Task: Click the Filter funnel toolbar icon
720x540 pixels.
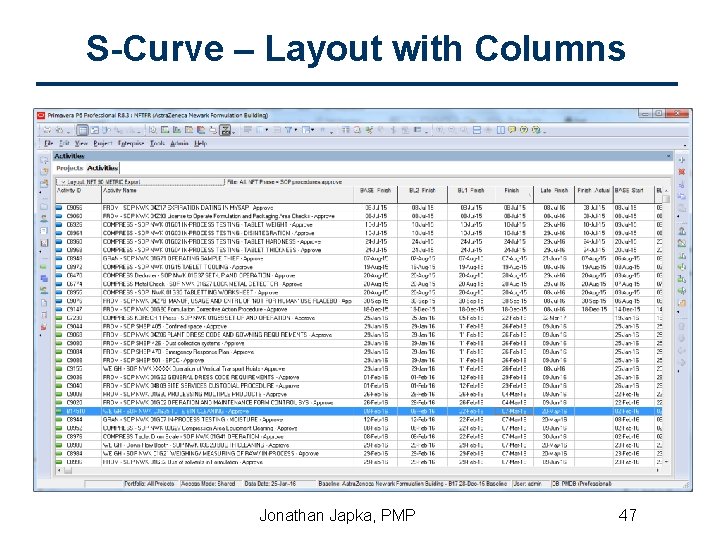Action: tap(288, 130)
